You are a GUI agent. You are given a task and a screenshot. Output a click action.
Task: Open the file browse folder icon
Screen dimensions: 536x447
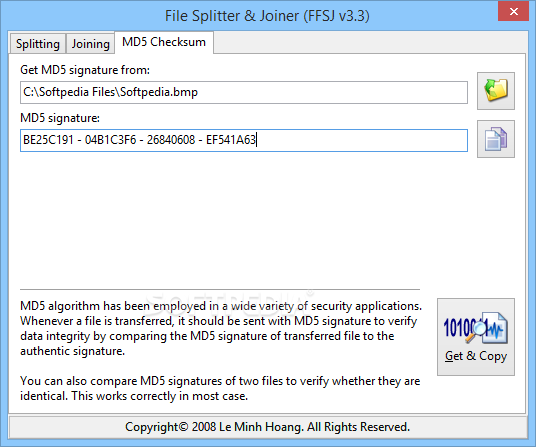click(x=496, y=91)
